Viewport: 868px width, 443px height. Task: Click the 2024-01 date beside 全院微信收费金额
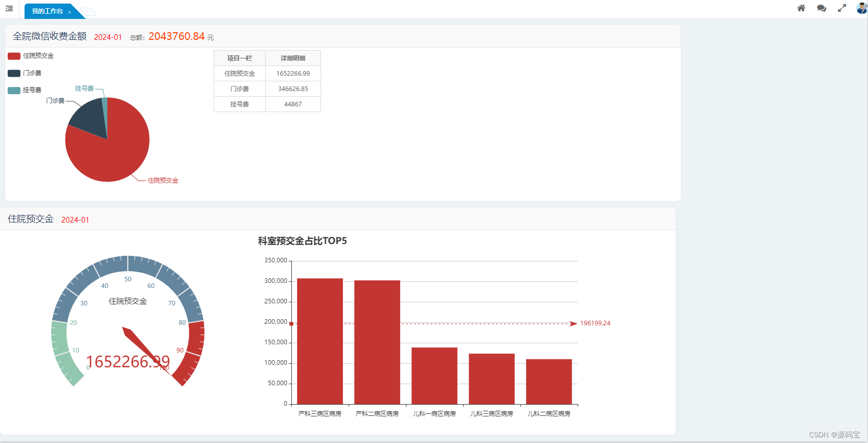(x=108, y=37)
